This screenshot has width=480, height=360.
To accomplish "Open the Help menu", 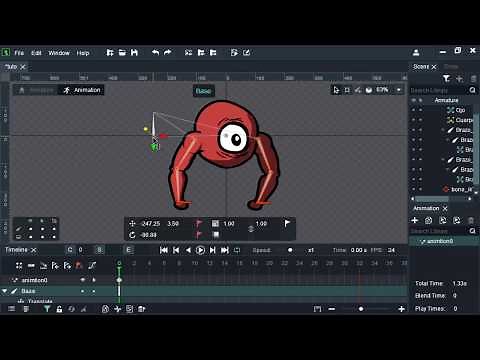I will [x=83, y=53].
